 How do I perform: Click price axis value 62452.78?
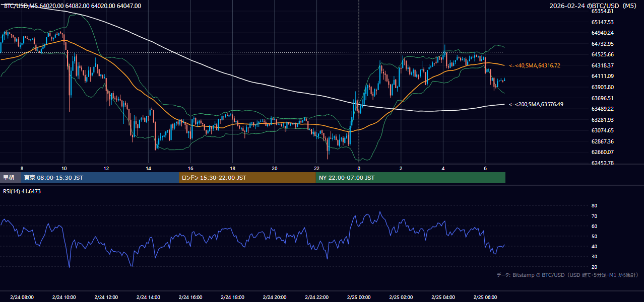(x=602, y=163)
